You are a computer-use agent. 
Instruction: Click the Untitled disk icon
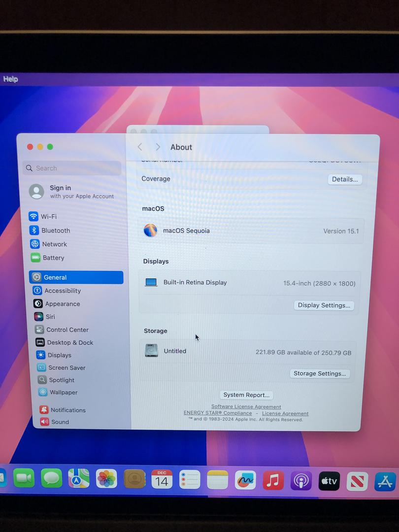coord(151,351)
